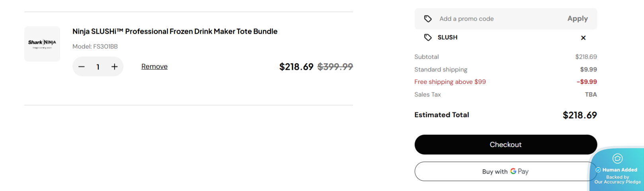The image size is (644, 191).
Task: Click the SLUSH applied code label
Action: [x=447, y=37]
